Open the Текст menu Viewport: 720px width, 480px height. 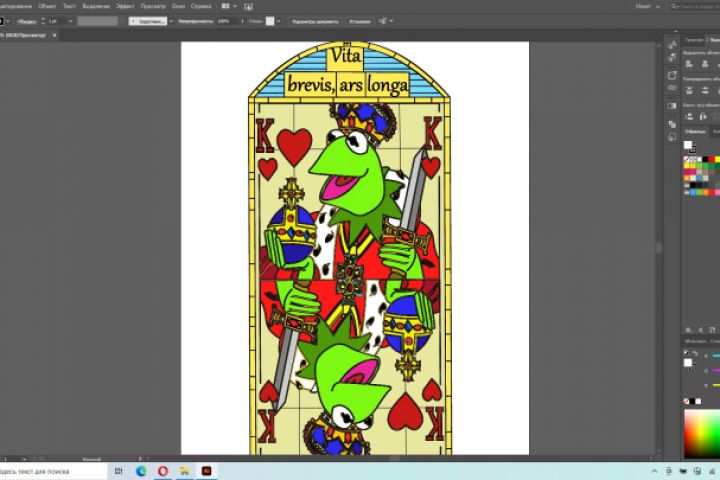tap(69, 6)
